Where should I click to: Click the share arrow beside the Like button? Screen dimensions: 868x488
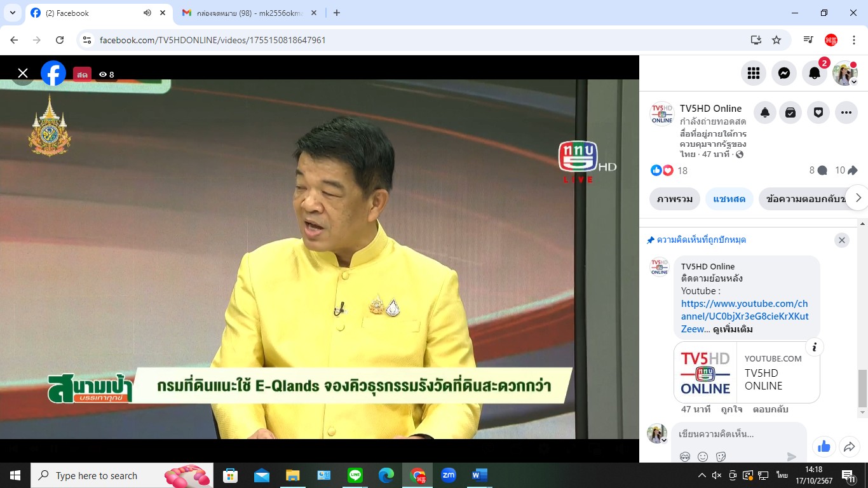[x=849, y=447]
